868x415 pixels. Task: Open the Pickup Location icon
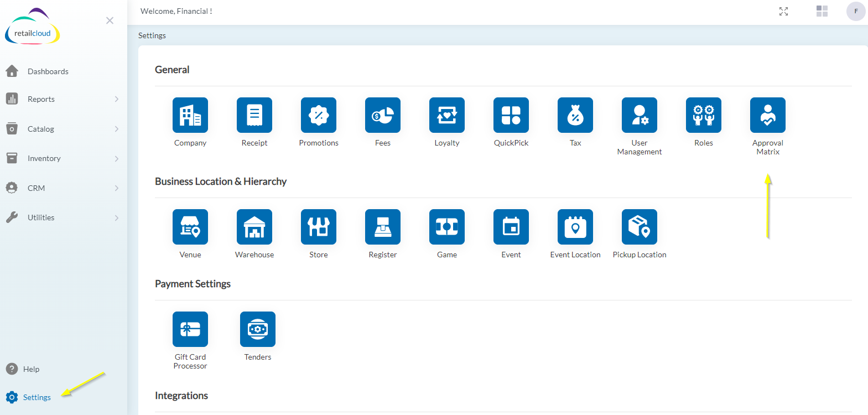[x=640, y=227]
